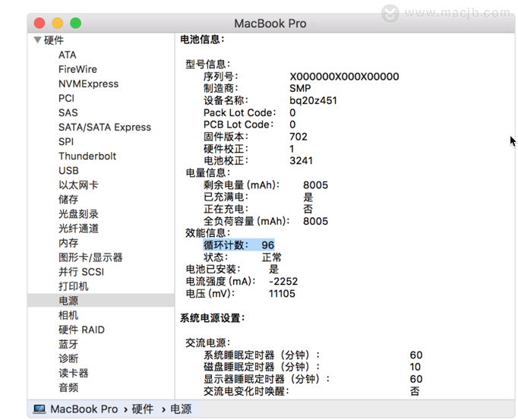The image size is (518, 420).
Task: Click the 系统睡眠定时器 (分钟) label
Action: pos(261,355)
